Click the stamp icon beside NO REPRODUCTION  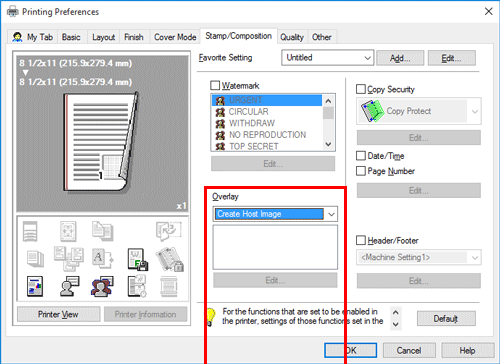(220, 135)
